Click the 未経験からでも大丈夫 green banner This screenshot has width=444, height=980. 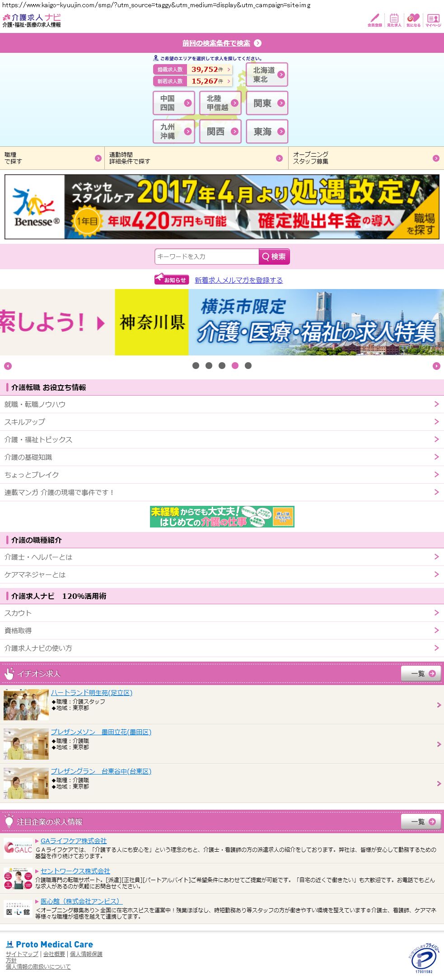[x=222, y=517]
